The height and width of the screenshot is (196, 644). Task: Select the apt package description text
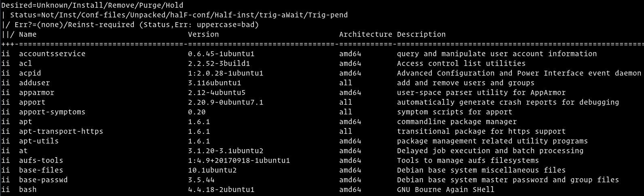457,122
